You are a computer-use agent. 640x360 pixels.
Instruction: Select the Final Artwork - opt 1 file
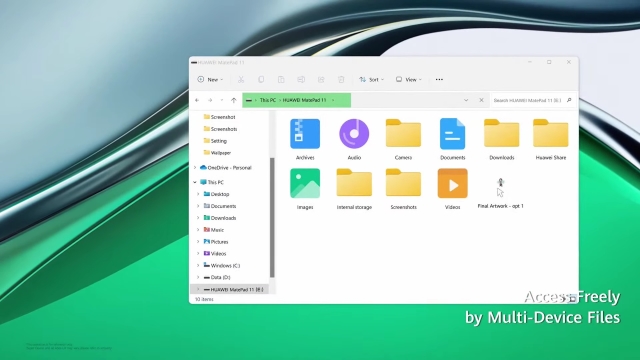[x=500, y=193]
